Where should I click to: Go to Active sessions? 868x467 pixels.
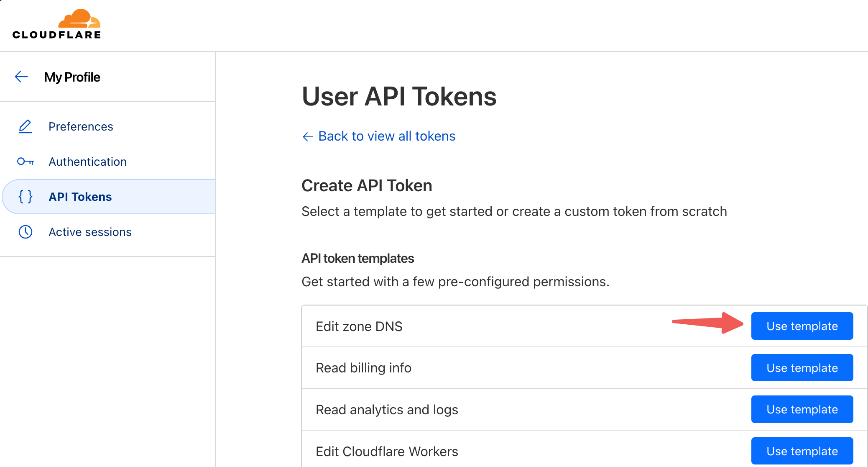[90, 232]
